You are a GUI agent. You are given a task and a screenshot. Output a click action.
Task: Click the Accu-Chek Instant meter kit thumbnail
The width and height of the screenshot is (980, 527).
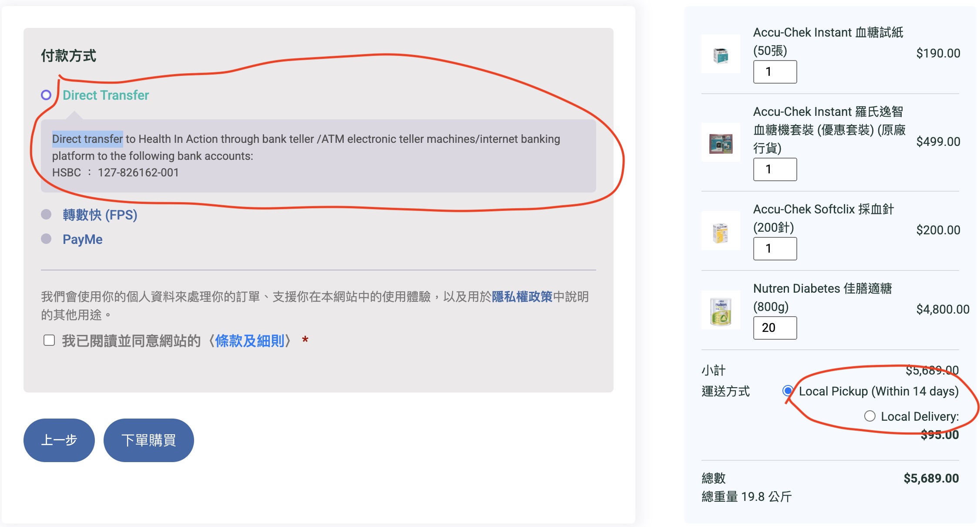(721, 142)
